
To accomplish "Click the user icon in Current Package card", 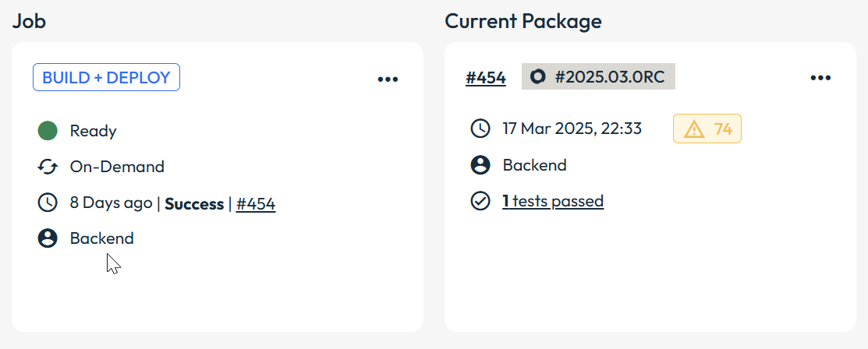I will pos(480,165).
